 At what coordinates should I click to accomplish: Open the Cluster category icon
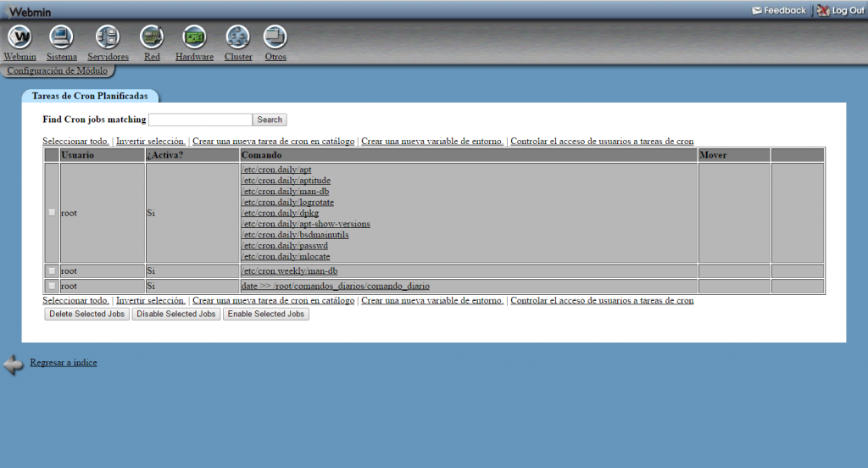pyautogui.click(x=238, y=37)
